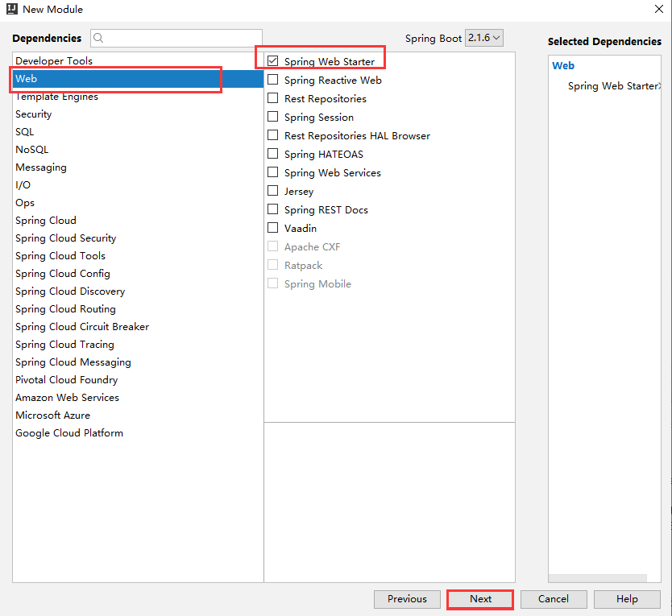Choose Microsoft Azure category

tap(138, 415)
